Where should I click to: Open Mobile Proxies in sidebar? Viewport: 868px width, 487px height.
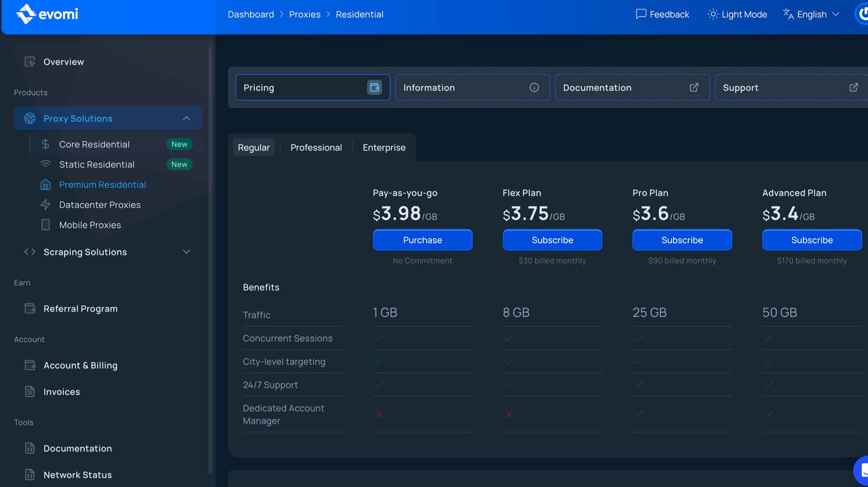90,225
